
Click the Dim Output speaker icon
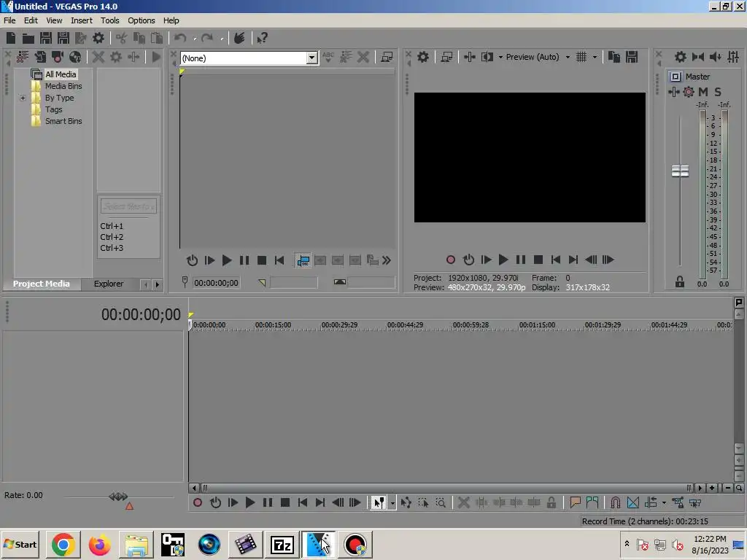tap(716, 57)
